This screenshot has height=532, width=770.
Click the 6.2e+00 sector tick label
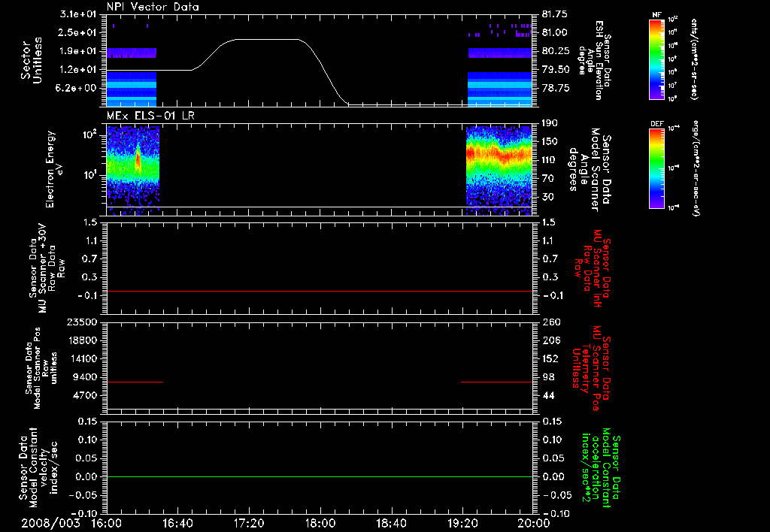coord(77,88)
